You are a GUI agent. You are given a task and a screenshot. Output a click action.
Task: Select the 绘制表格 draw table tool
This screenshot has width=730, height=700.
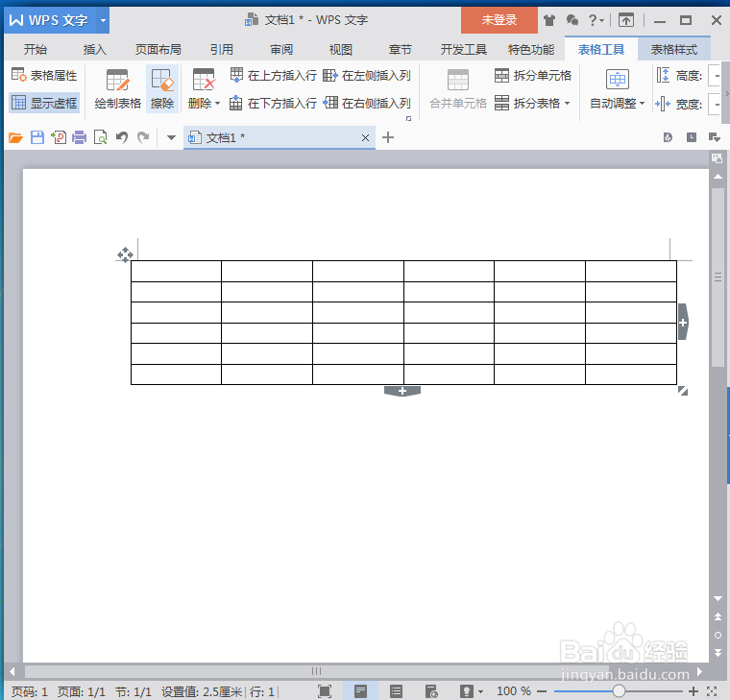[117, 89]
